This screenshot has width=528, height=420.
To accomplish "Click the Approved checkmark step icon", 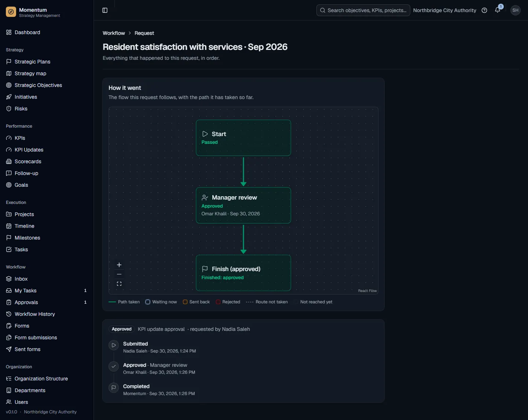I will (114, 366).
